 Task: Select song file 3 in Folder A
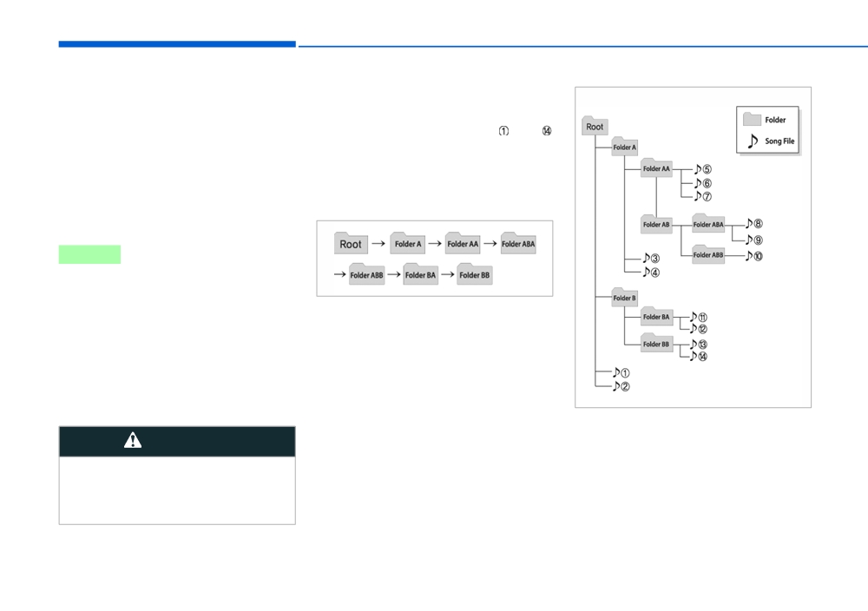point(651,258)
